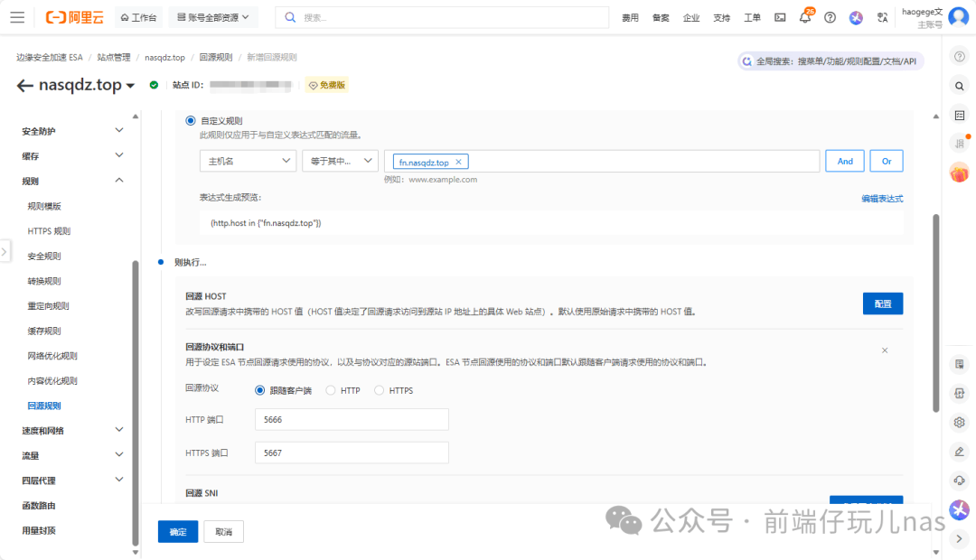Open the 费用 top menu
This screenshot has height=560, width=976.
(x=630, y=18)
